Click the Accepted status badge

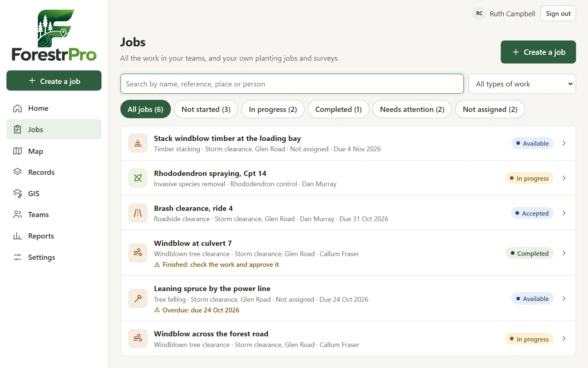click(x=532, y=213)
